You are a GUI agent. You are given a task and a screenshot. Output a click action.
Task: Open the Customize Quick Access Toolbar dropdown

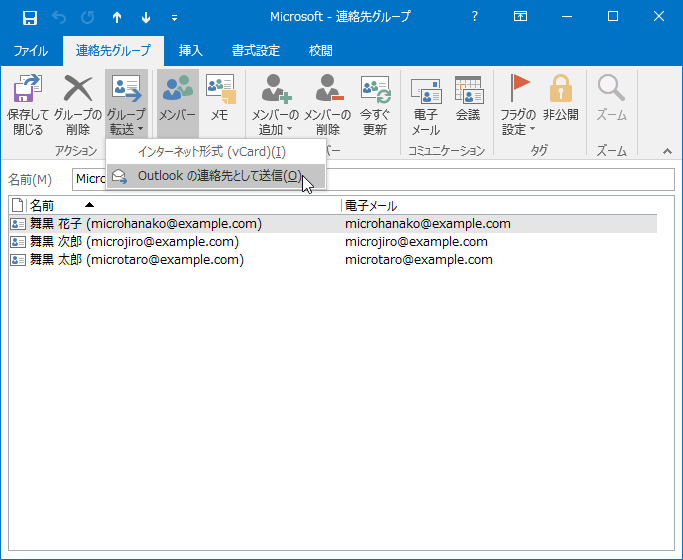[174, 18]
